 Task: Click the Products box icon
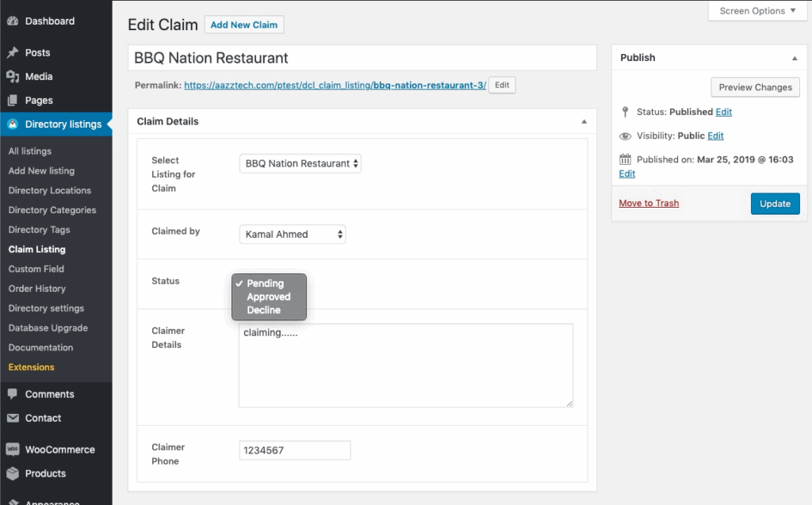[x=13, y=473]
